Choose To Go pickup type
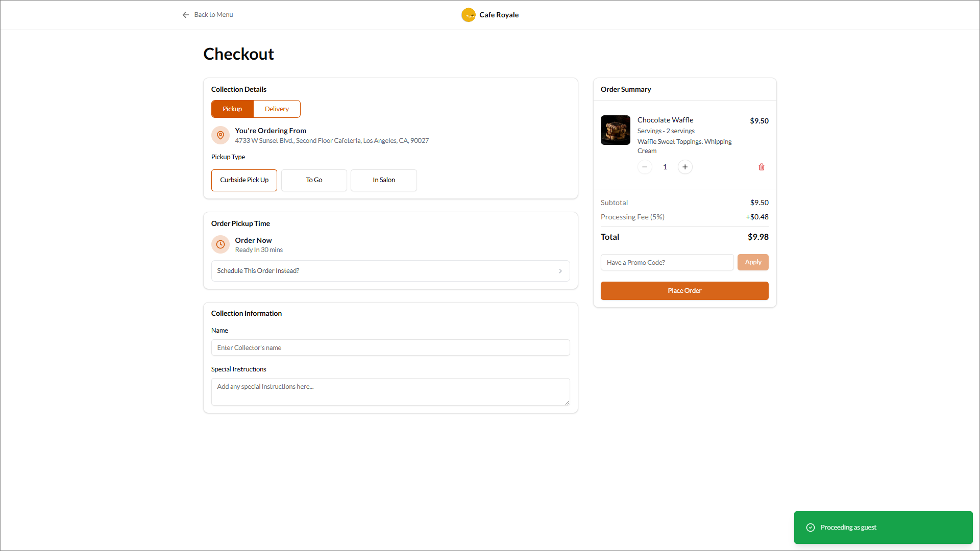 click(314, 180)
